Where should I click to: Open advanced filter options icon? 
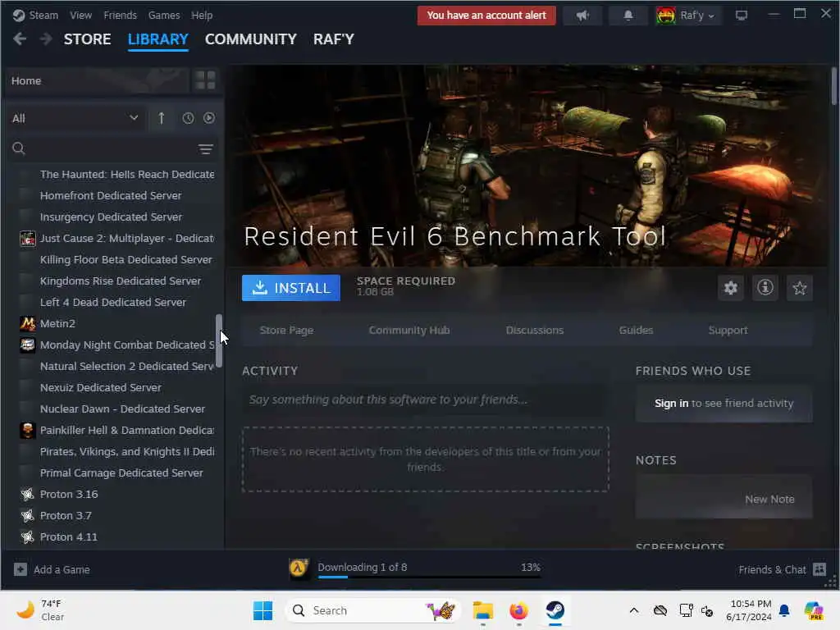(206, 149)
